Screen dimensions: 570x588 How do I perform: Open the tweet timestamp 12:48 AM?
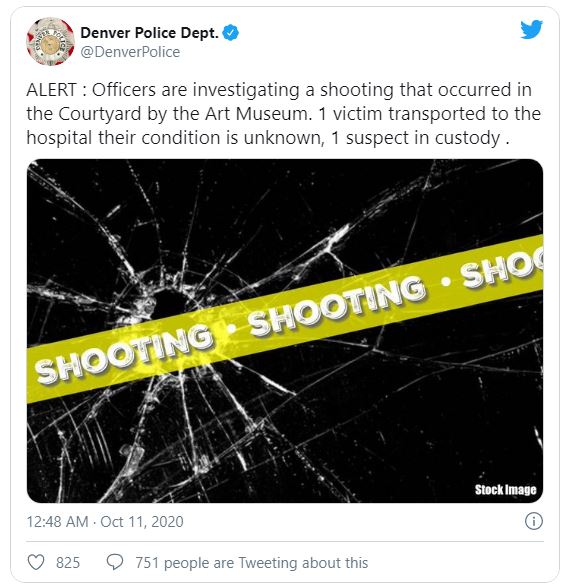(57, 522)
